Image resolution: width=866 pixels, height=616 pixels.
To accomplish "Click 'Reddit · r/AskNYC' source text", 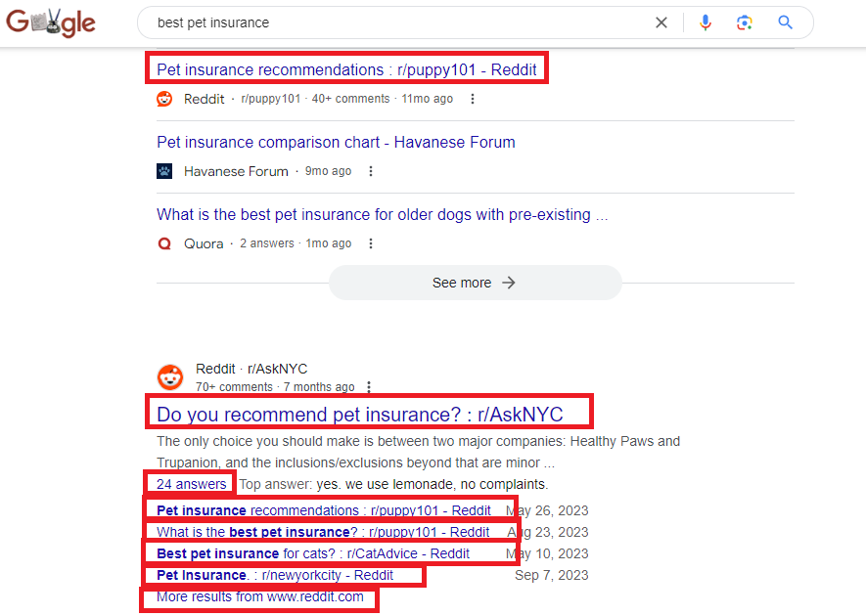I will click(x=251, y=369).
